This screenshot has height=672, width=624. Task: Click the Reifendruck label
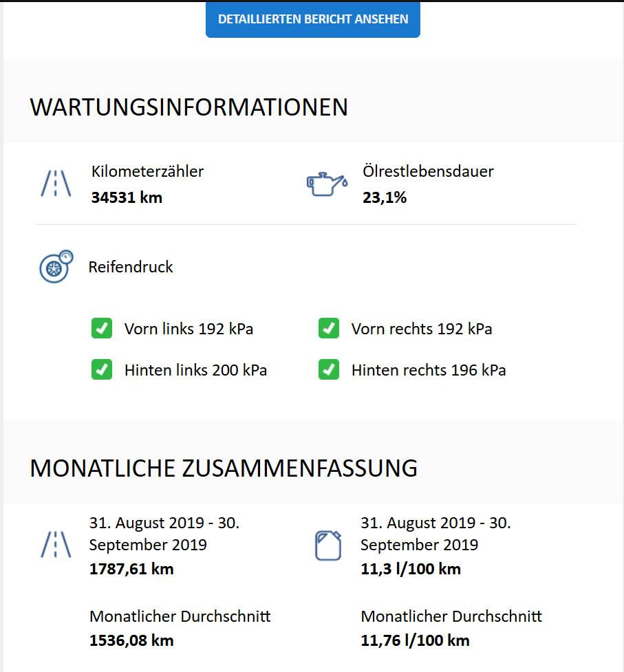point(131,267)
